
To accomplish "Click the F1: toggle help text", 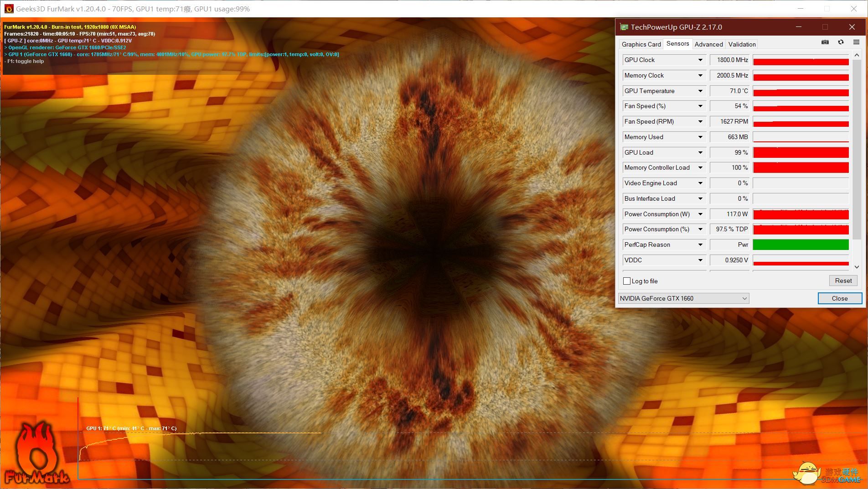I will tap(24, 61).
